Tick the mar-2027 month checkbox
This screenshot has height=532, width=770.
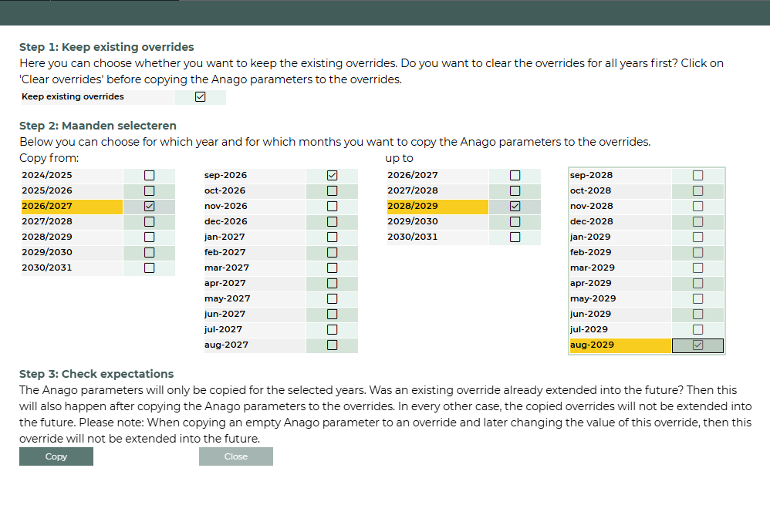(x=333, y=268)
